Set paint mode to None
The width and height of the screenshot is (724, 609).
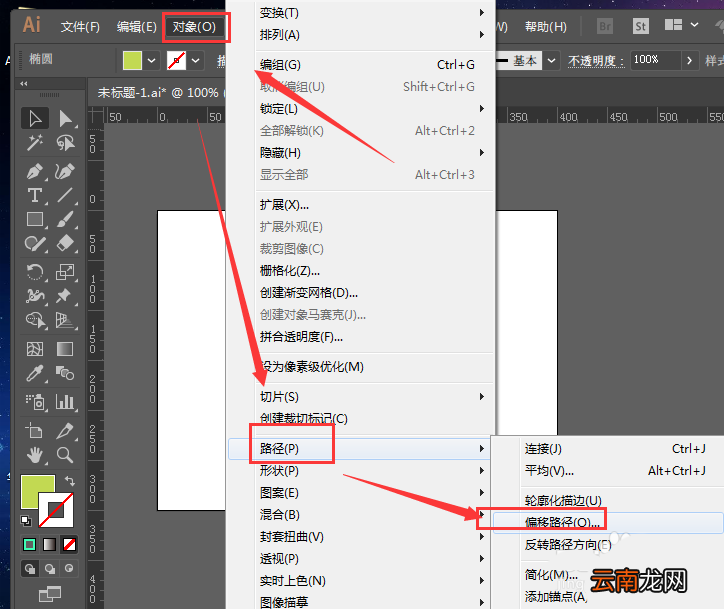(x=69, y=544)
